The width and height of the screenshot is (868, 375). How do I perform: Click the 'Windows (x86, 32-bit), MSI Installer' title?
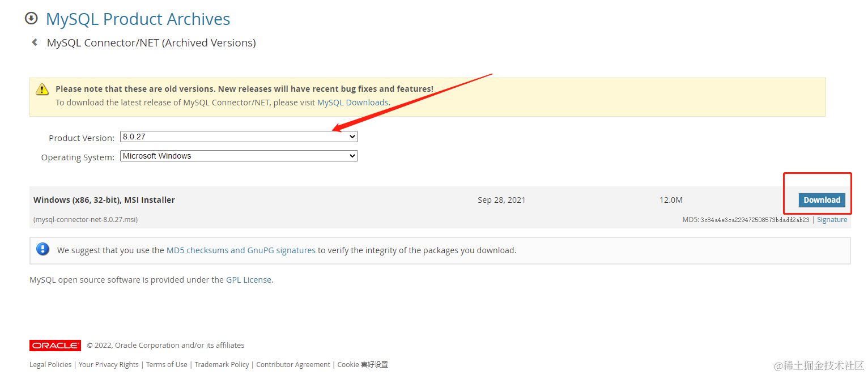(104, 200)
